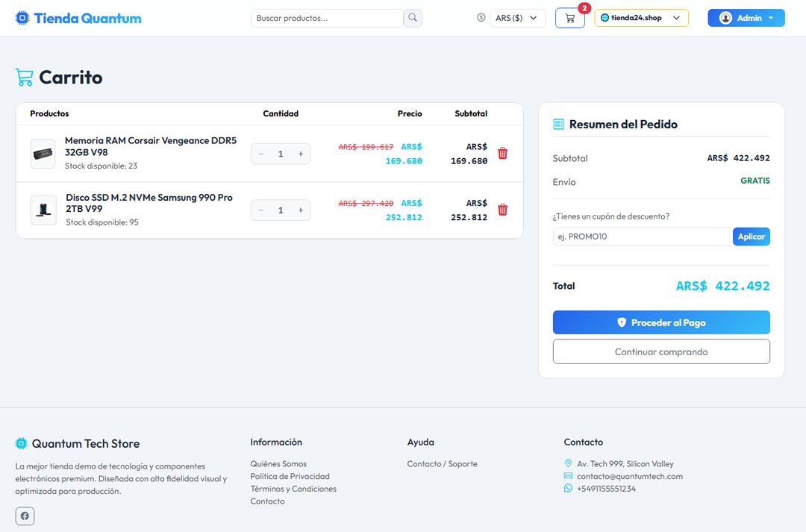Click Stock disponible: 23 text
Viewport: 806px width, 532px height.
click(x=101, y=166)
